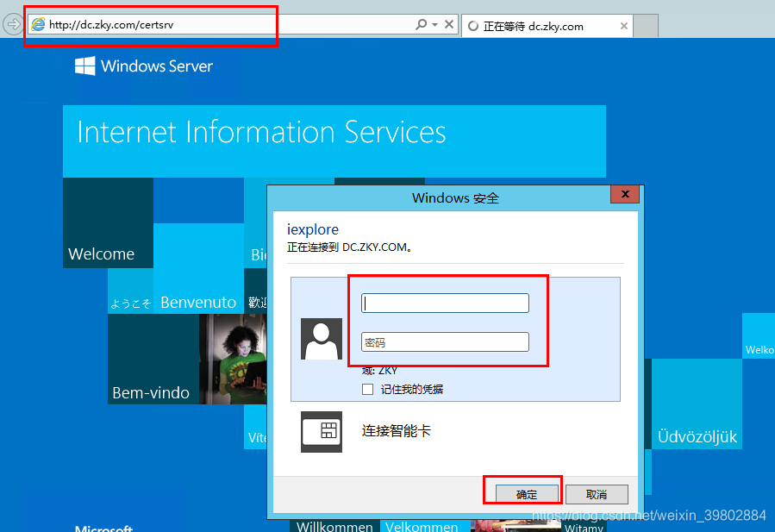Click the Willkommen tile
Screen dimensions: 775x532
tap(334, 526)
